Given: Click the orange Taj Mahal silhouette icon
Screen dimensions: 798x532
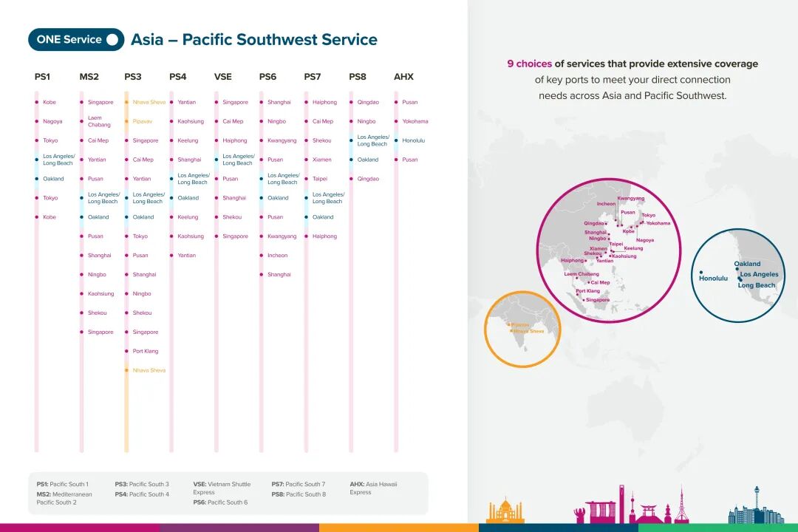Looking at the screenshot, I should [505, 511].
